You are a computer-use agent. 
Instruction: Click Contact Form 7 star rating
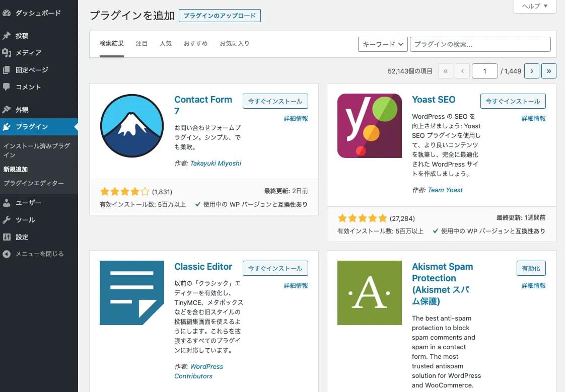[124, 192]
